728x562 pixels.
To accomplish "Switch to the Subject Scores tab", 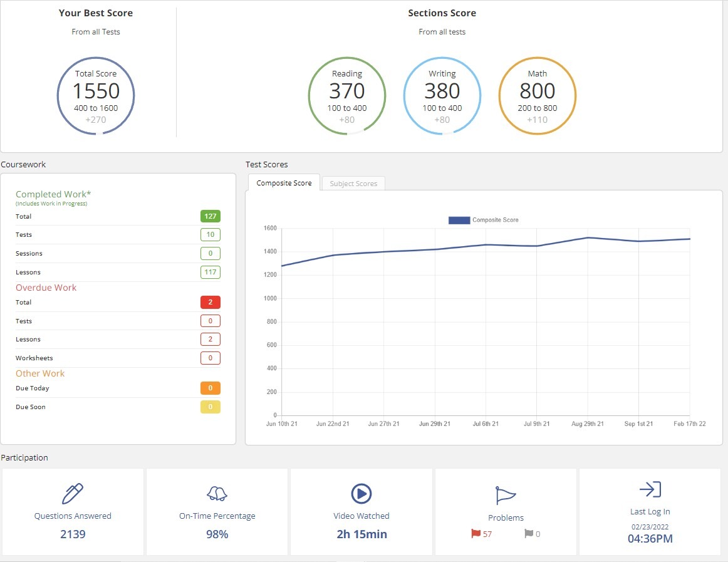I will (x=353, y=184).
